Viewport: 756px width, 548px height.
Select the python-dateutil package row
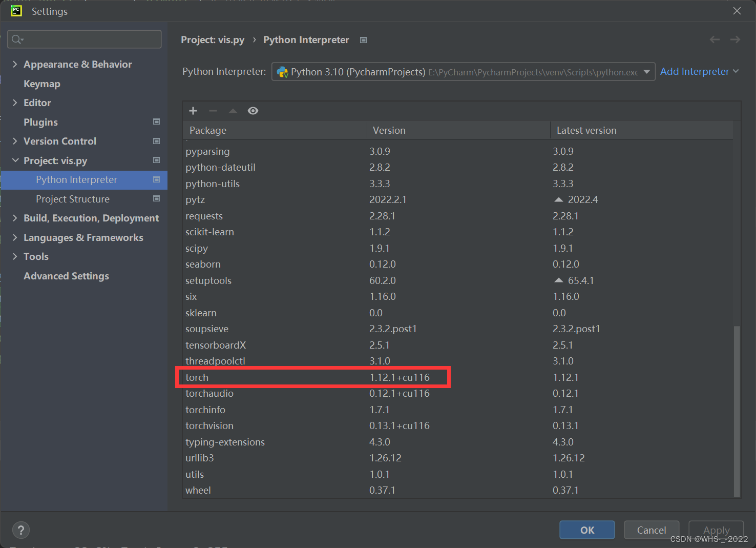[x=458, y=167]
